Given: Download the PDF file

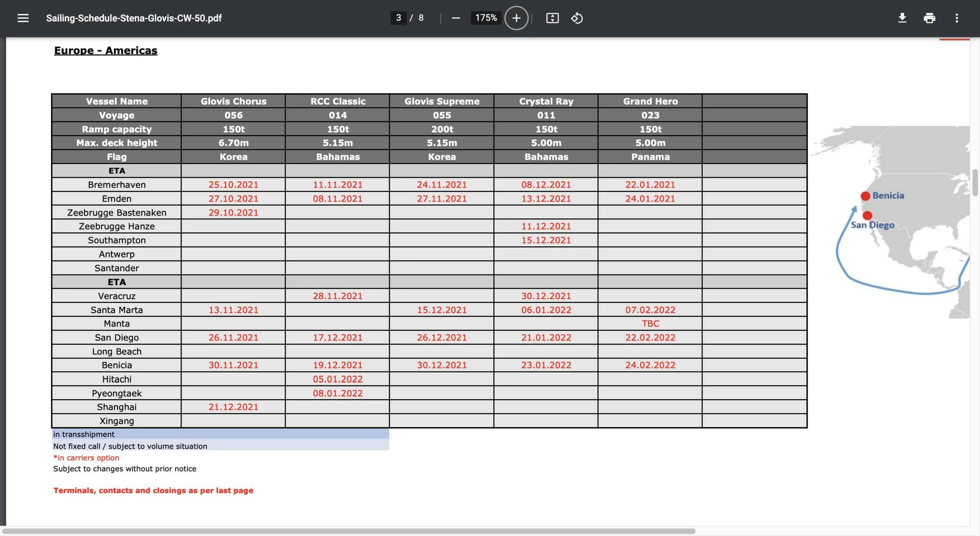Looking at the screenshot, I should pyautogui.click(x=902, y=18).
